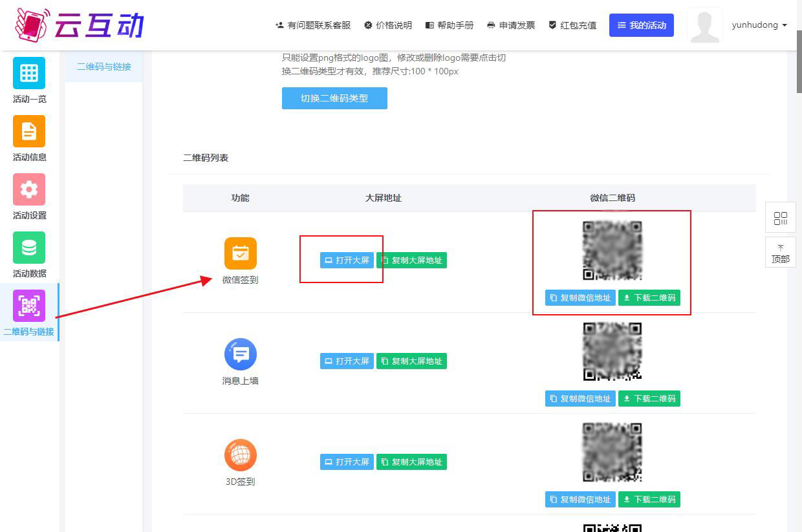Screen dimensions: 802x532
Task: Click the 云互动 logo
Action: pyautogui.click(x=80, y=25)
